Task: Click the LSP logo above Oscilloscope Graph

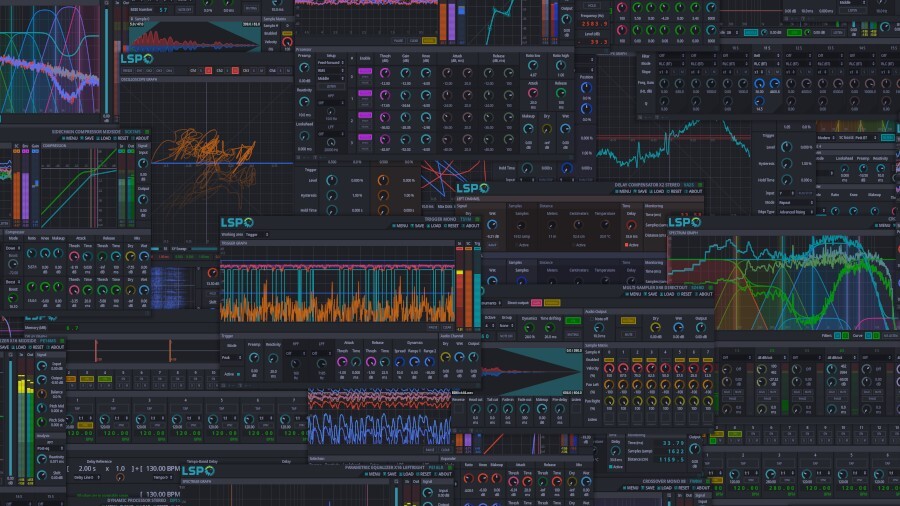Action: point(137,59)
